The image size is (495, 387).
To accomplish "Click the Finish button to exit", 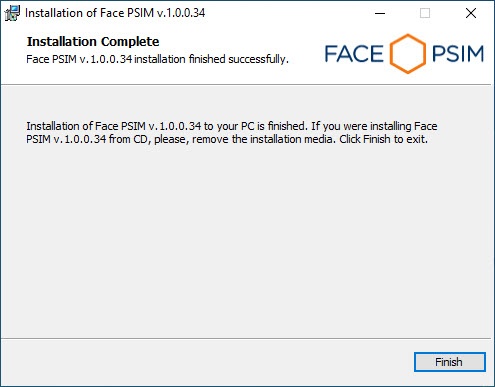I will pos(450,362).
